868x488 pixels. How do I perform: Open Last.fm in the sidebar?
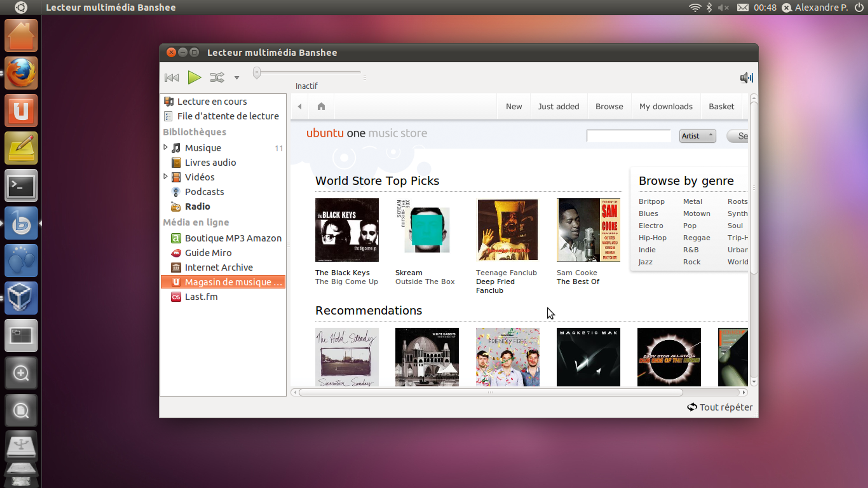click(x=201, y=297)
